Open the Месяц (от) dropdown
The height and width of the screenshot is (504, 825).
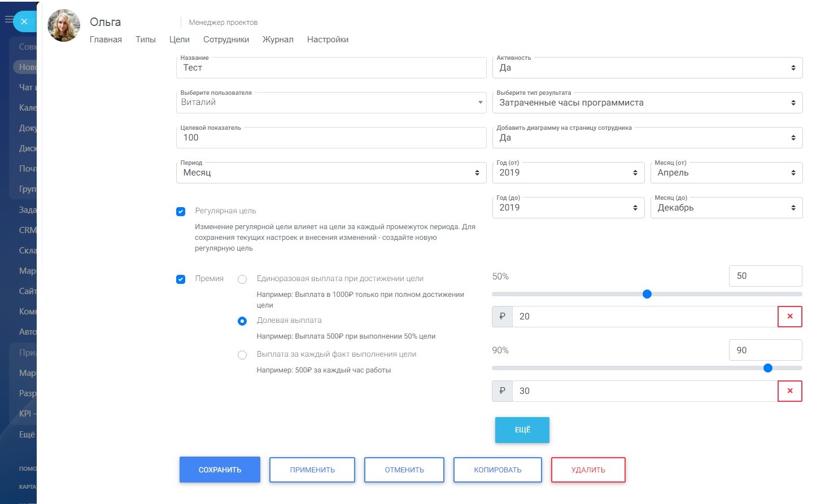coord(726,173)
